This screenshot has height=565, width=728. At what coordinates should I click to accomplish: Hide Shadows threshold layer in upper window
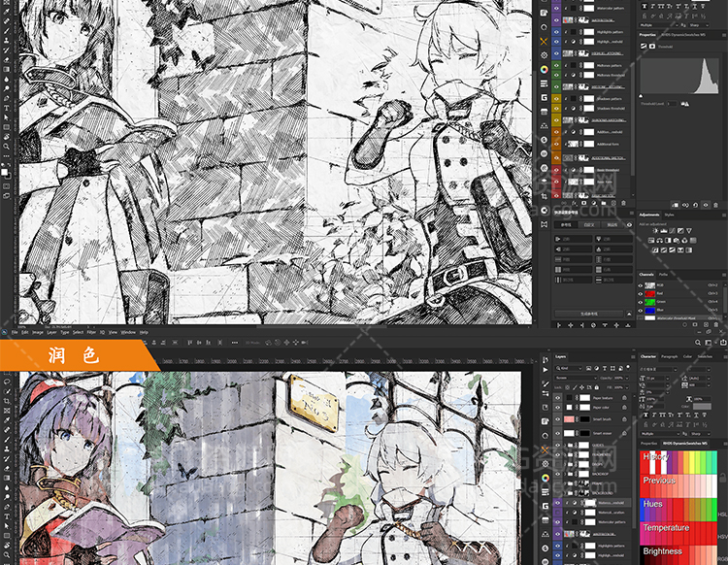point(557,108)
